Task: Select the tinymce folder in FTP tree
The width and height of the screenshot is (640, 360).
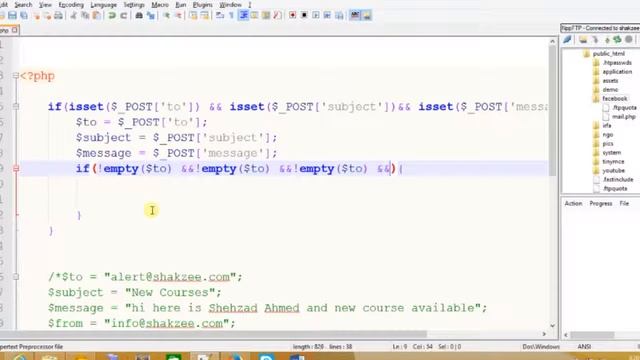Action: (x=613, y=162)
